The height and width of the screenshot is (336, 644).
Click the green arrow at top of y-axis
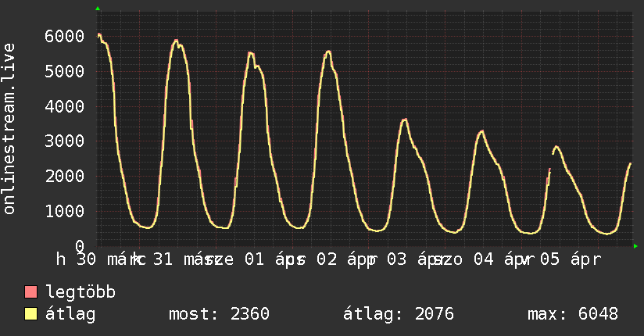98,9
